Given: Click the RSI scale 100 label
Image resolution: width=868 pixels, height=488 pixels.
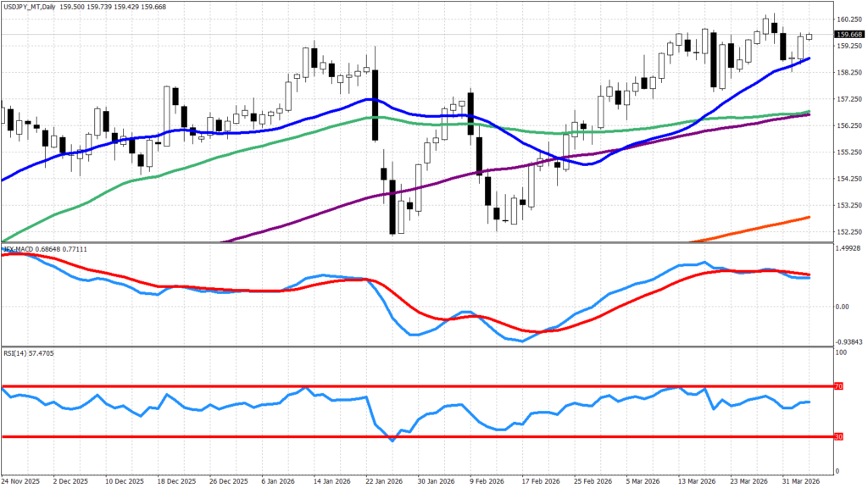Looking at the screenshot, I should 842,351.
